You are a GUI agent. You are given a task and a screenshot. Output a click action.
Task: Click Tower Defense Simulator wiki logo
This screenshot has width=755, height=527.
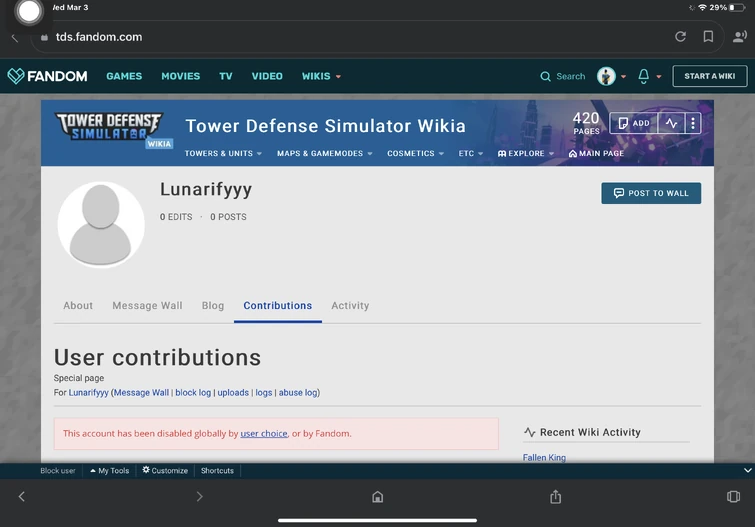[114, 130]
